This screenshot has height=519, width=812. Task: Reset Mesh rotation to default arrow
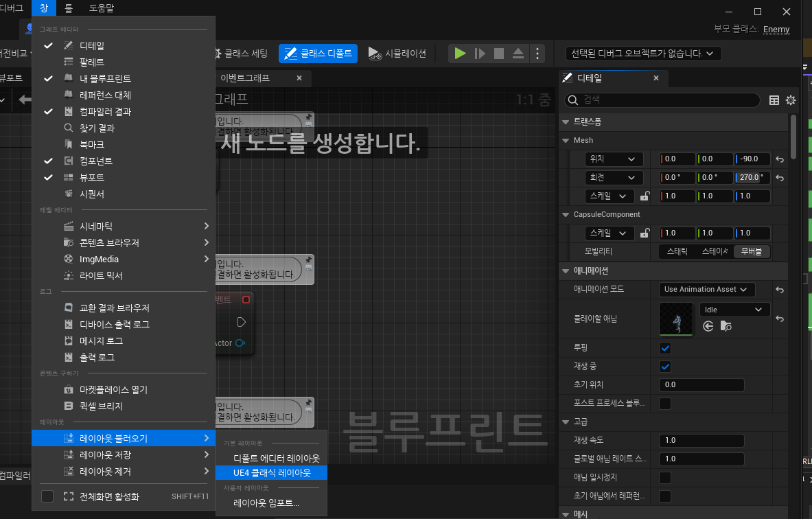point(780,178)
